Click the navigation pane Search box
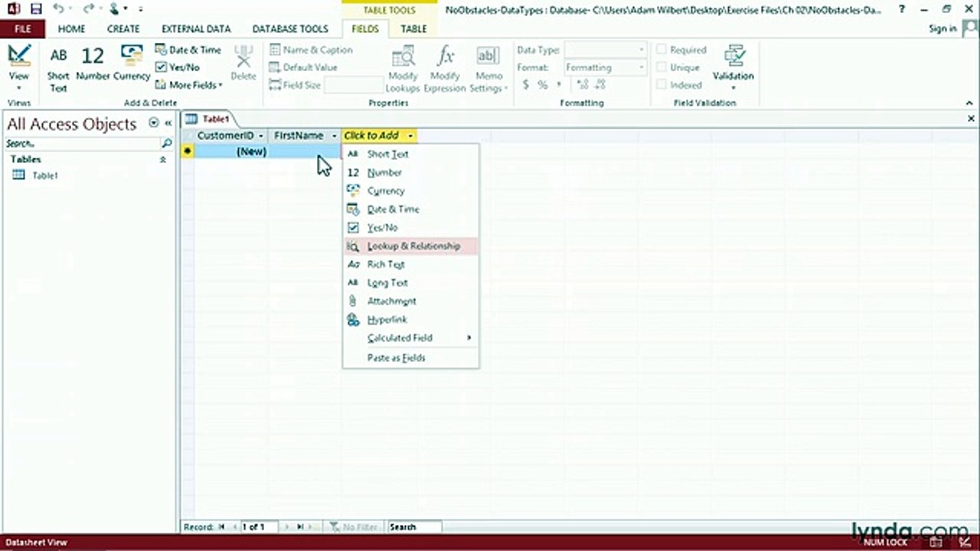Screen dimensions: 980x551 pos(81,143)
